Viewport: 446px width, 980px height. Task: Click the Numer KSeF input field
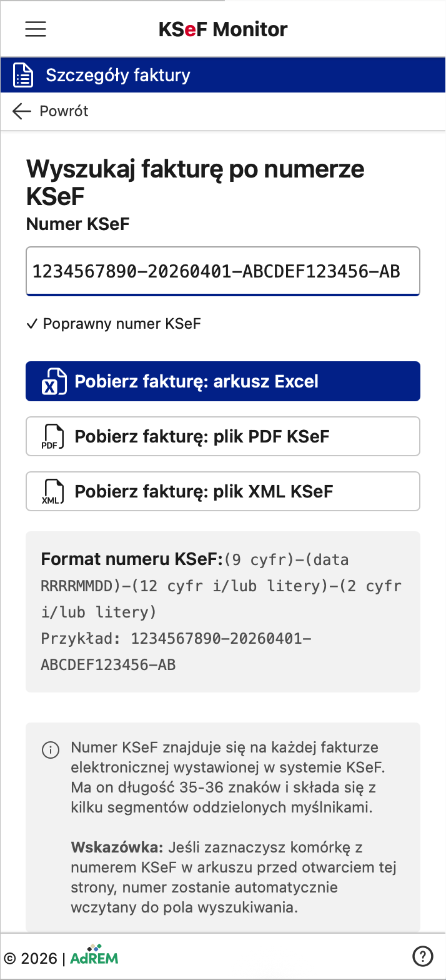222,271
